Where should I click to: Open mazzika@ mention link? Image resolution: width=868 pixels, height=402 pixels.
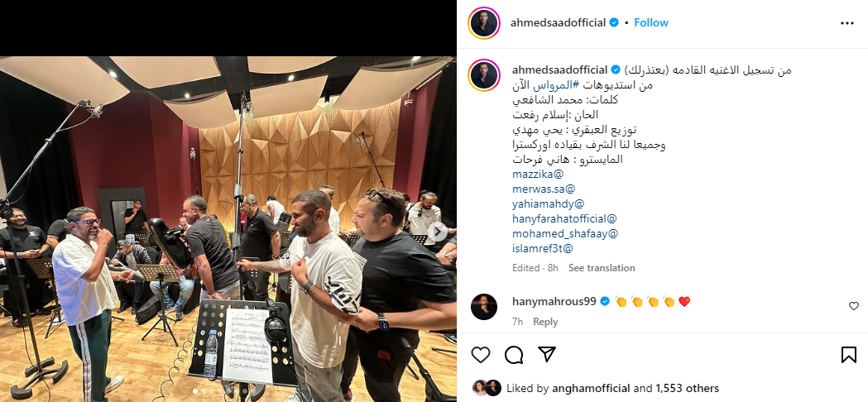click(x=538, y=174)
